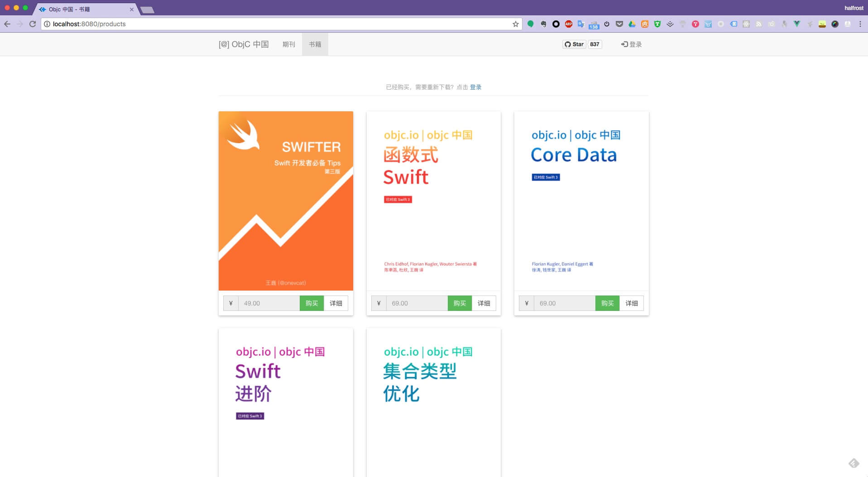Open the green landscape extension icon

[822, 24]
